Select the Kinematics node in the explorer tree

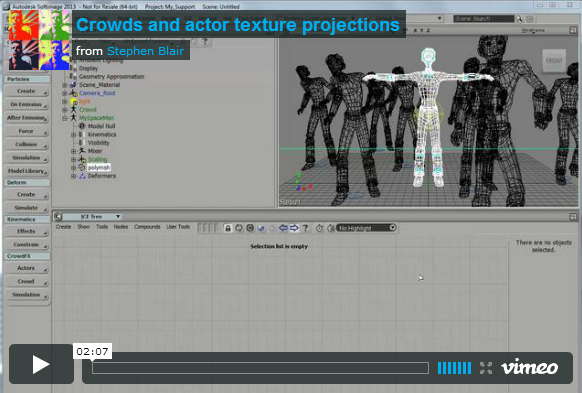click(x=102, y=134)
